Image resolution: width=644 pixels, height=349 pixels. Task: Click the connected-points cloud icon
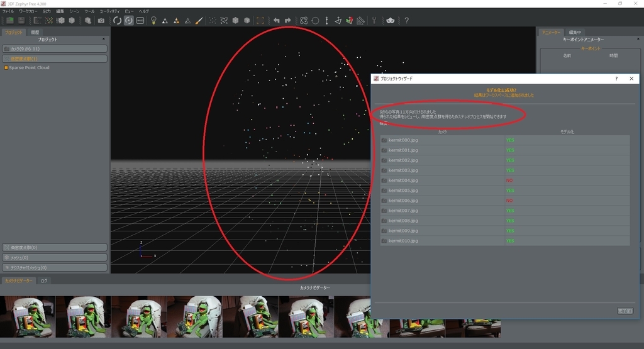pos(224,20)
